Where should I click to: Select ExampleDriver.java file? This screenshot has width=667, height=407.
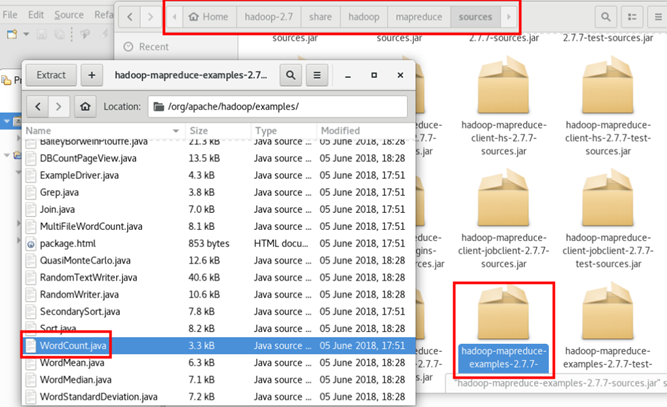coord(219,175)
